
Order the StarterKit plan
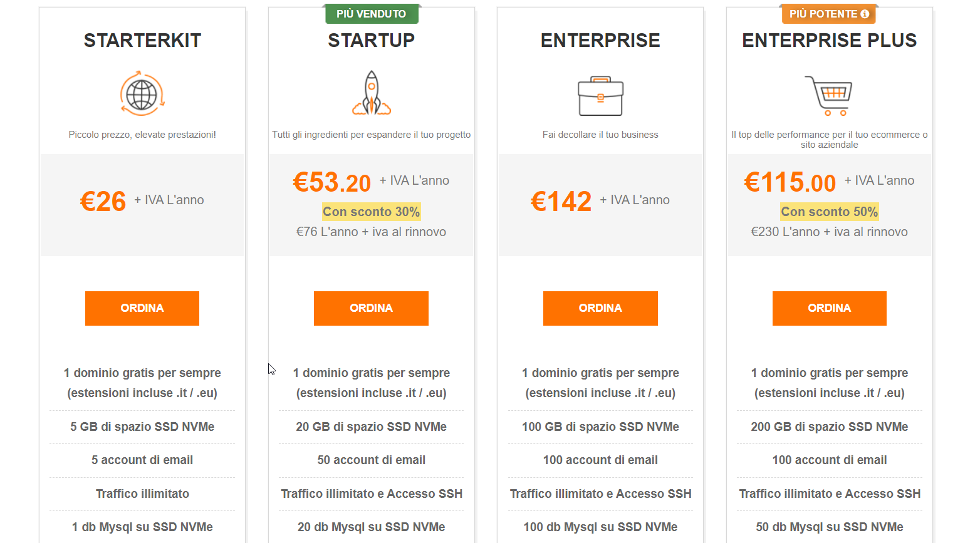click(x=142, y=308)
